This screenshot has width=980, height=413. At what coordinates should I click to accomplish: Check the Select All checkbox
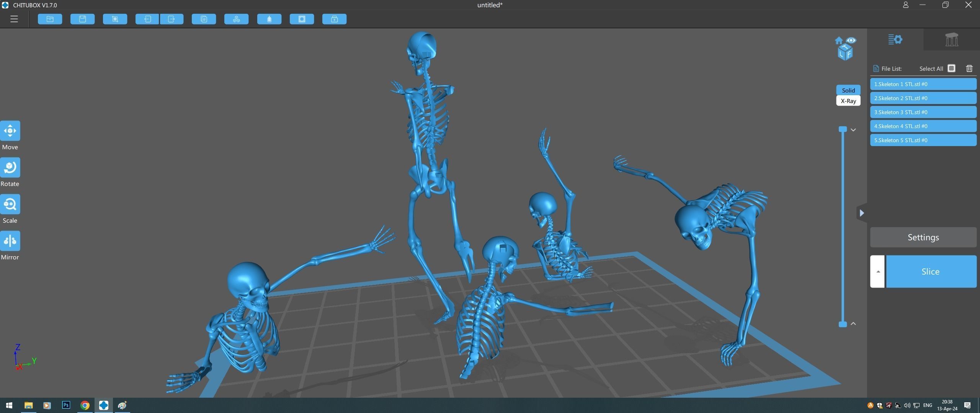tap(951, 68)
